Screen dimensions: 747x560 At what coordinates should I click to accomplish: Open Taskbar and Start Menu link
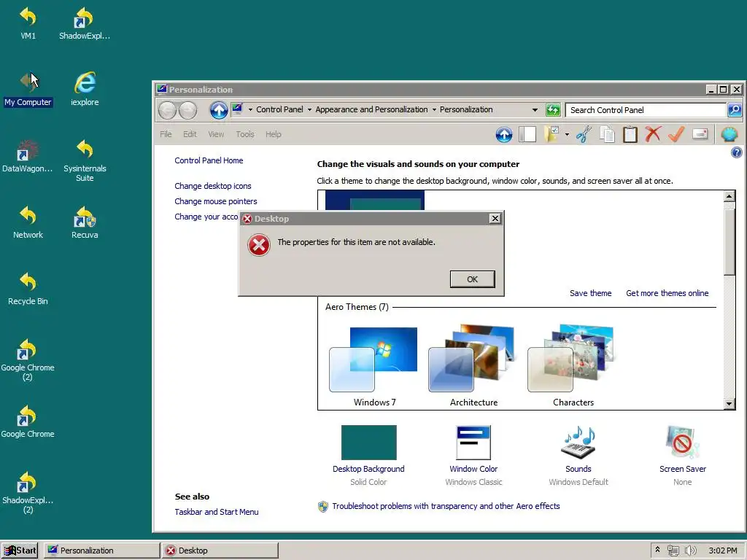coord(216,511)
